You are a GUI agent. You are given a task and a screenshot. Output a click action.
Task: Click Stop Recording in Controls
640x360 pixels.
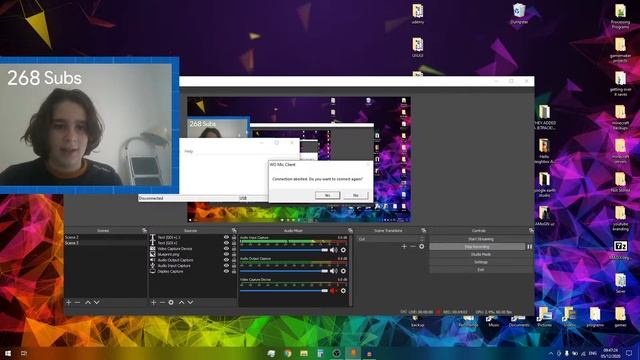pyautogui.click(x=477, y=247)
